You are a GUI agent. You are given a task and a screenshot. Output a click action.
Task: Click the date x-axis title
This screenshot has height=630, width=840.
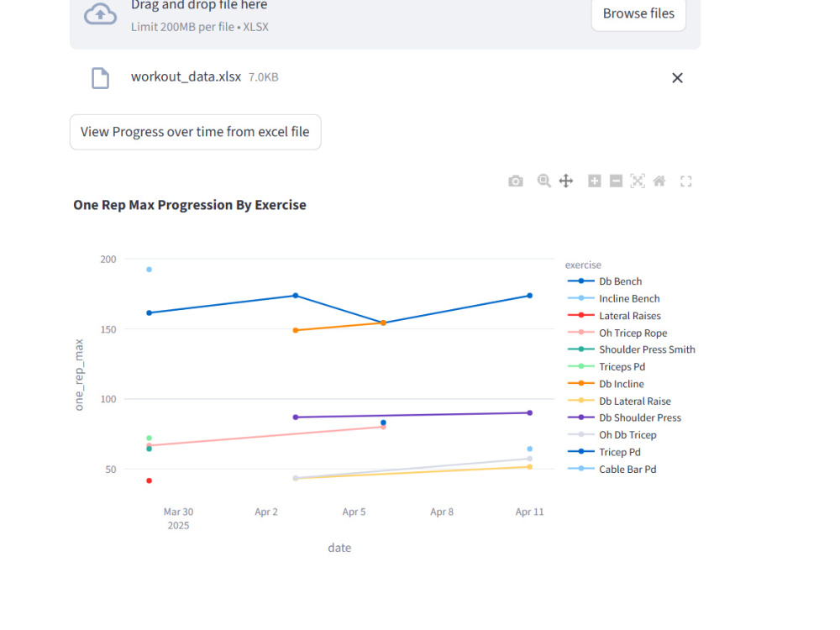pyautogui.click(x=339, y=548)
